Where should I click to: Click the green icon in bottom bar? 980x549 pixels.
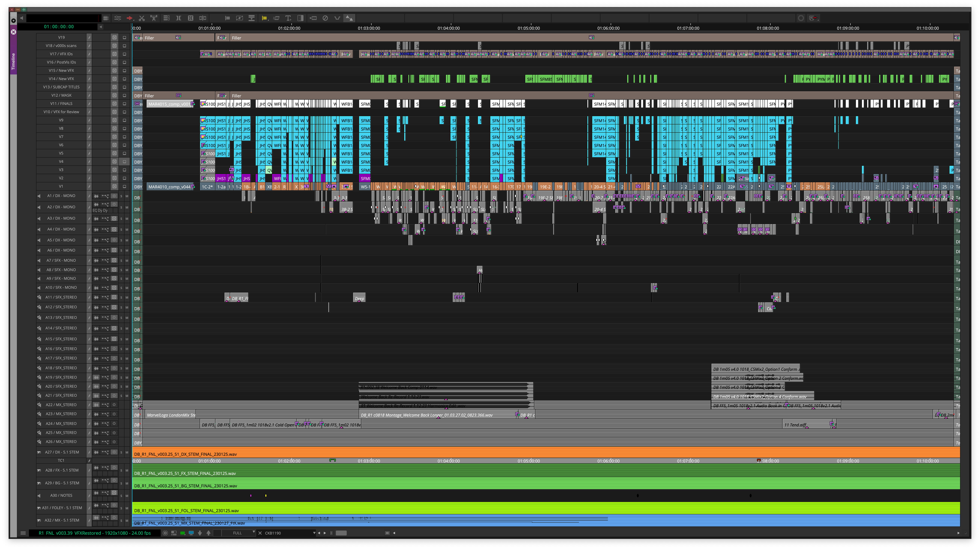(x=183, y=533)
